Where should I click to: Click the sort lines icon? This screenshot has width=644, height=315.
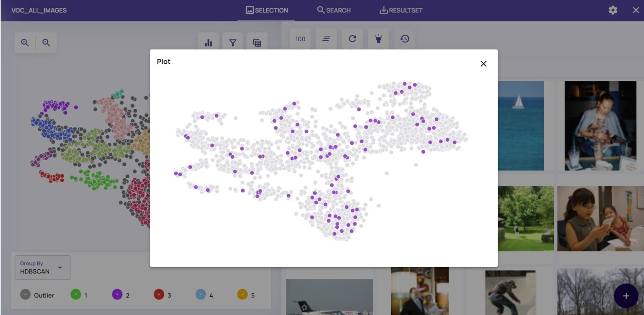click(x=326, y=39)
